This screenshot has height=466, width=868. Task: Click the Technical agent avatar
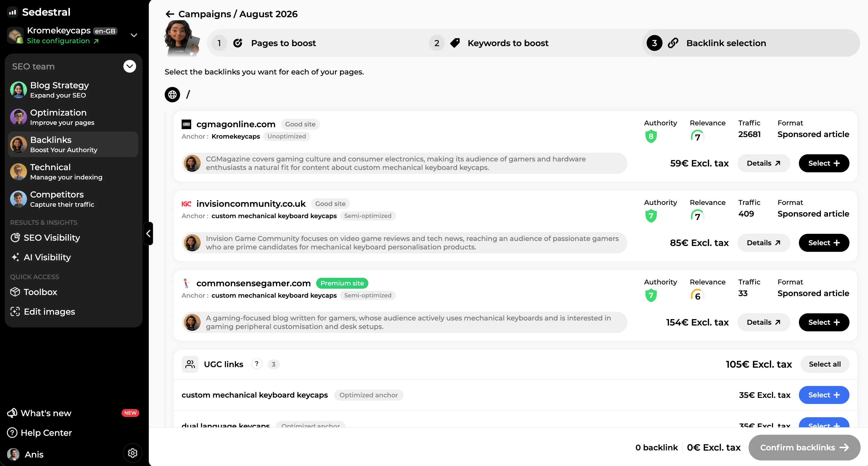(19, 172)
